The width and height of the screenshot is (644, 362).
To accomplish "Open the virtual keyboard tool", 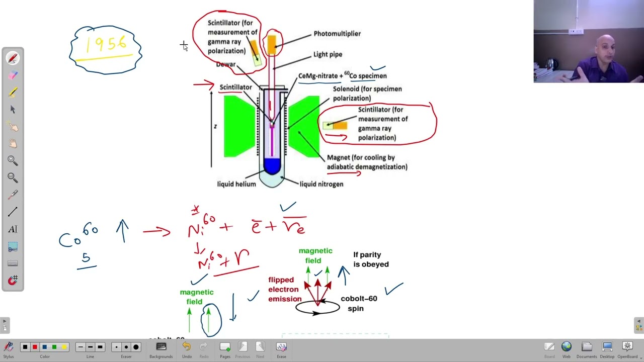I will [x=13, y=263].
